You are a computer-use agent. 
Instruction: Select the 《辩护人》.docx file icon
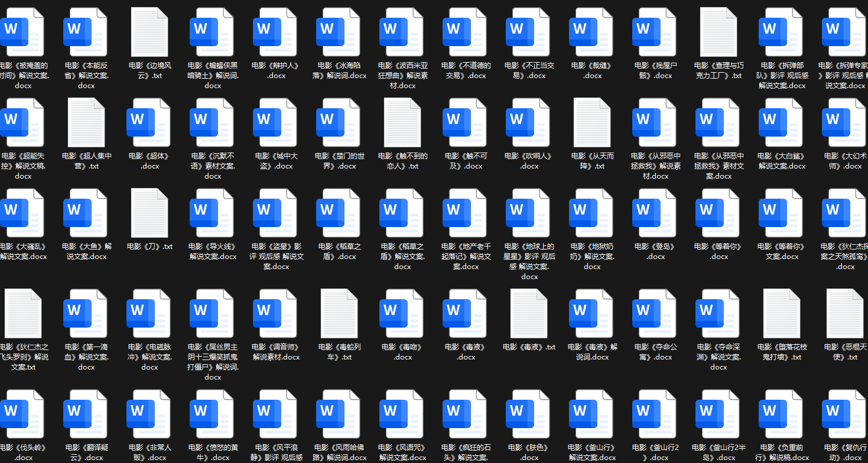click(x=276, y=31)
